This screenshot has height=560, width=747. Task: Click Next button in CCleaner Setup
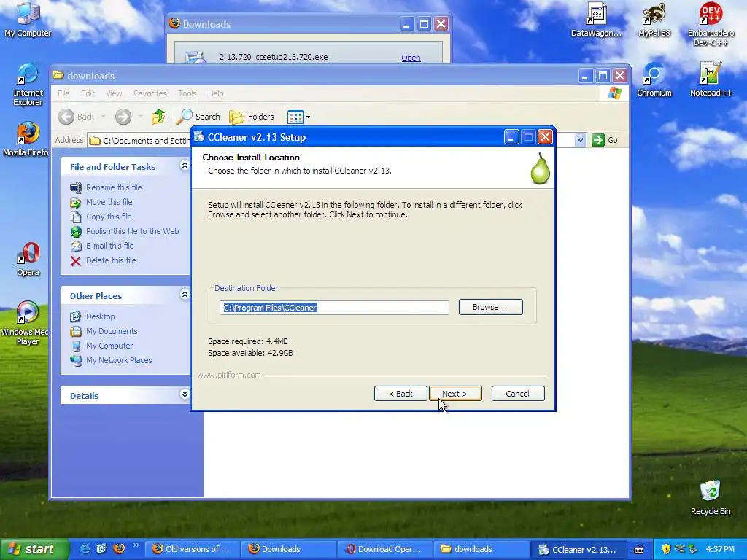455,394
